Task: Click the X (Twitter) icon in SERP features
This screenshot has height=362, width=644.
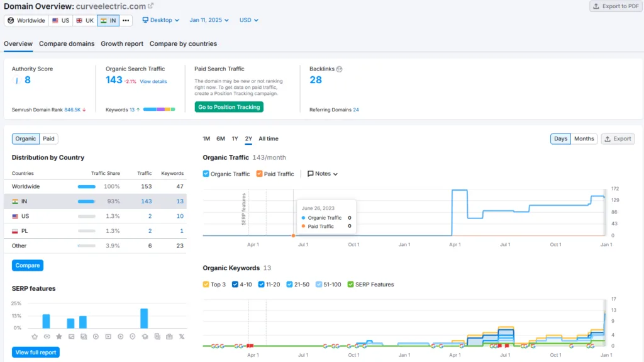Action: pyautogui.click(x=182, y=336)
